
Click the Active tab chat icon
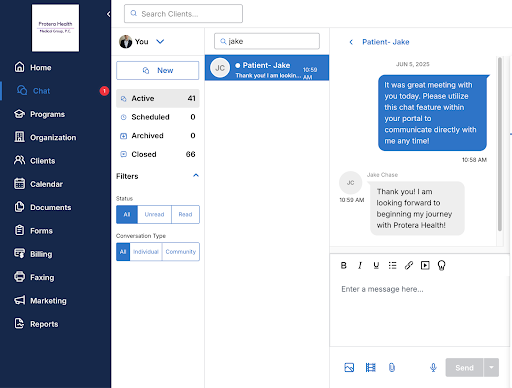click(124, 99)
